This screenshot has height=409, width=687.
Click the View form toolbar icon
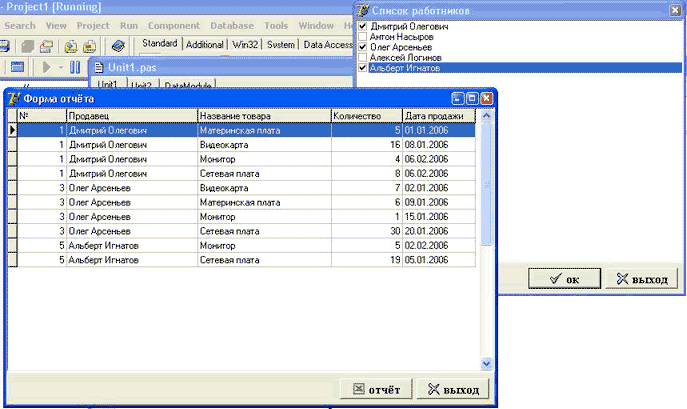(x=16, y=67)
